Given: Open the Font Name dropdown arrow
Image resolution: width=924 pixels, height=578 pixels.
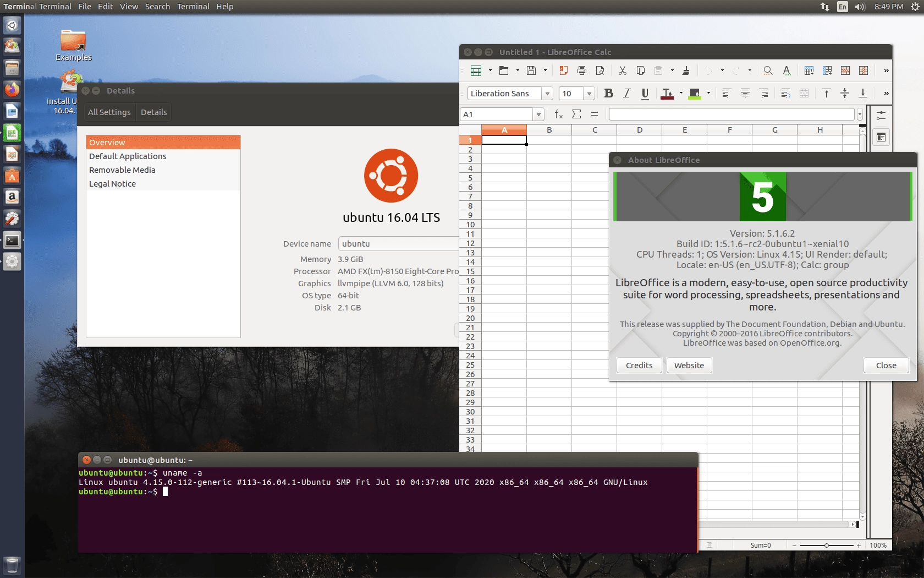Looking at the screenshot, I should click(547, 94).
